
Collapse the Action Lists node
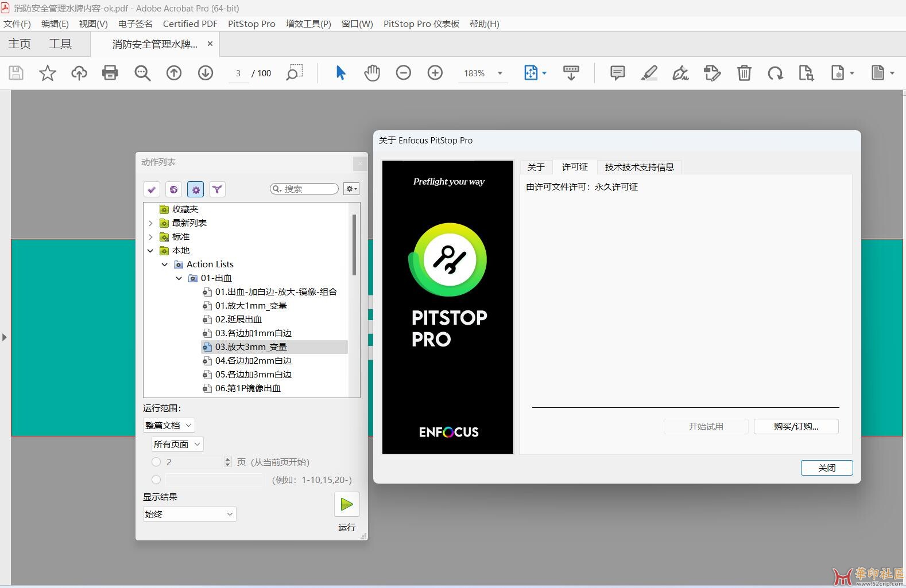(165, 264)
